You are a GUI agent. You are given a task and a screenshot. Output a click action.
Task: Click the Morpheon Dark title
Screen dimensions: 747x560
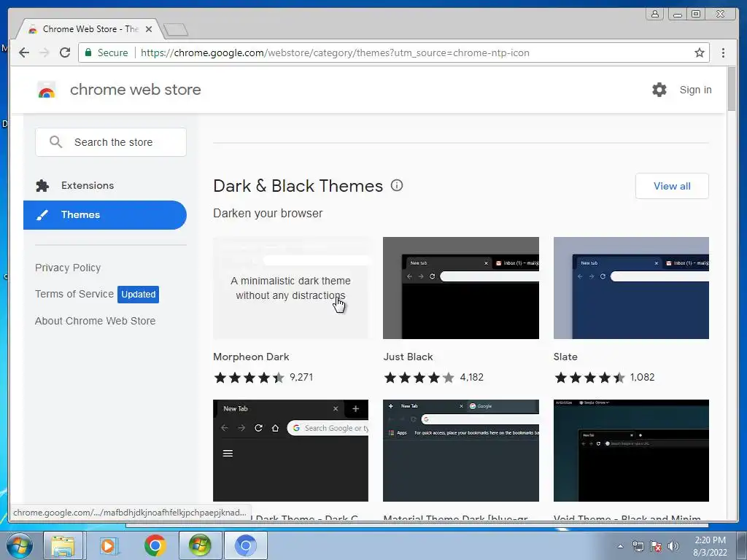click(251, 357)
